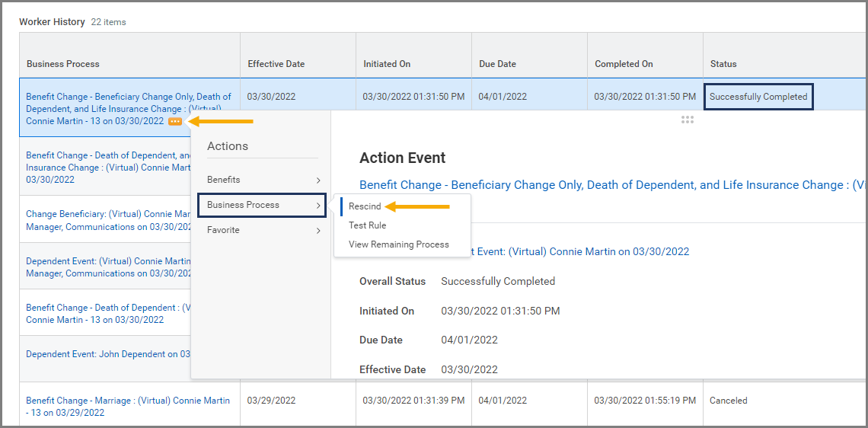
Task: Click the Completed On column header
Action: click(x=624, y=64)
